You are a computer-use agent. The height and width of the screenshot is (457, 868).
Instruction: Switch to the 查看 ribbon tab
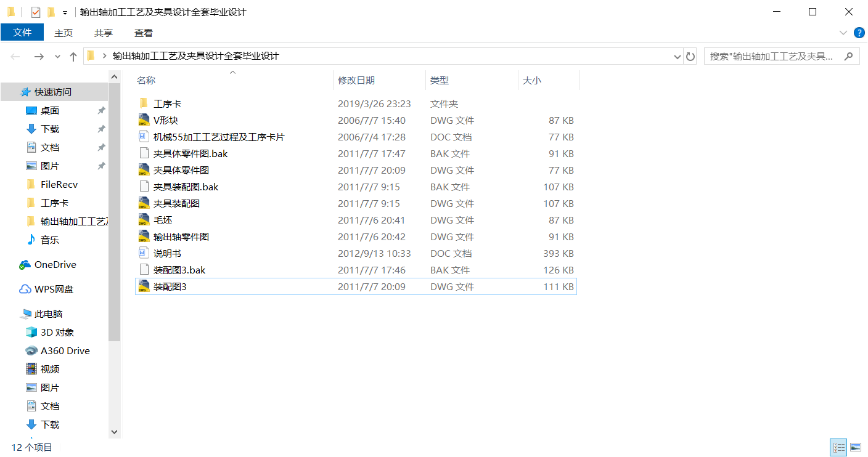[144, 33]
